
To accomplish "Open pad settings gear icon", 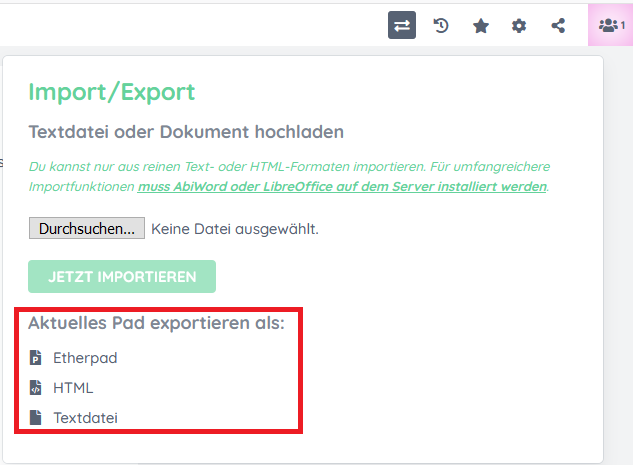I will [519, 26].
